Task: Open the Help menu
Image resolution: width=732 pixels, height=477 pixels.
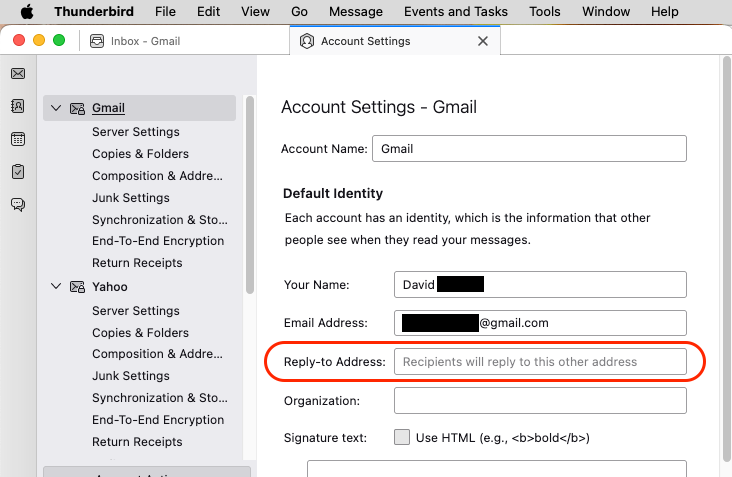Action: (x=665, y=11)
